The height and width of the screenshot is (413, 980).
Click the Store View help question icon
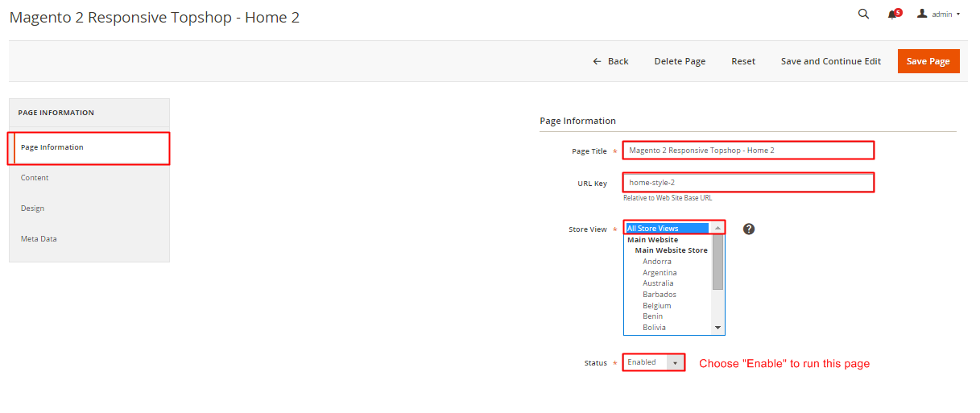[x=749, y=229]
